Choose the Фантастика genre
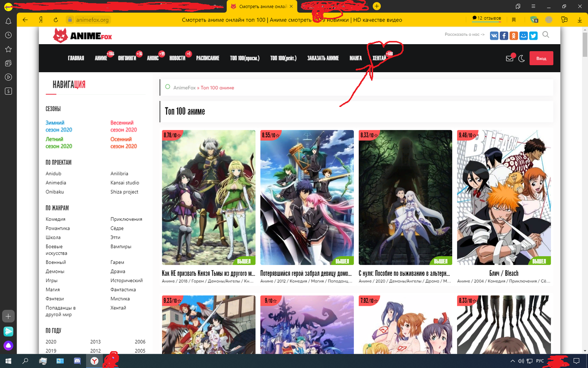 pos(123,289)
